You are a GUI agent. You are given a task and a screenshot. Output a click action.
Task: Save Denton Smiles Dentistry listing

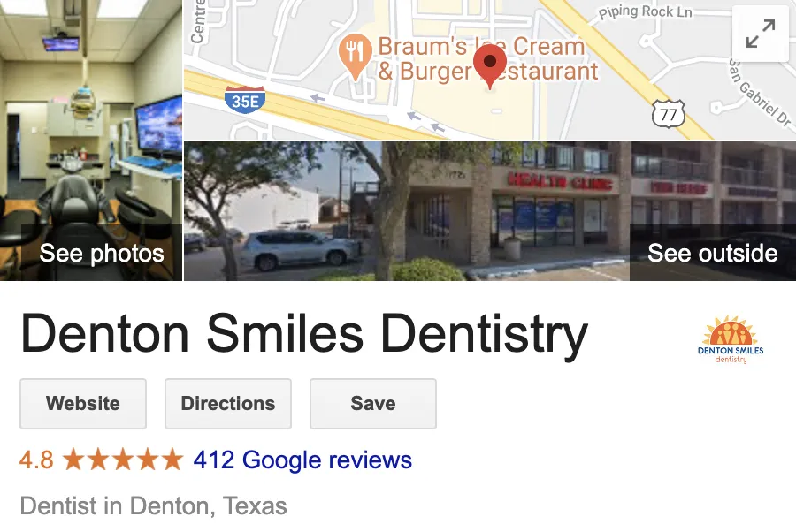tap(373, 404)
